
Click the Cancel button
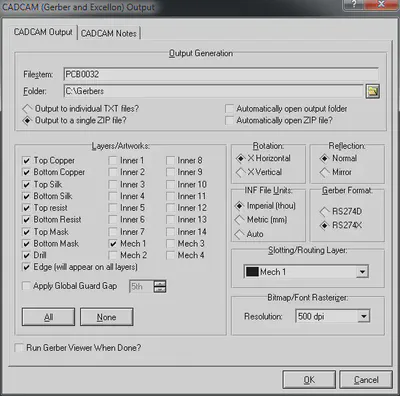point(366,380)
